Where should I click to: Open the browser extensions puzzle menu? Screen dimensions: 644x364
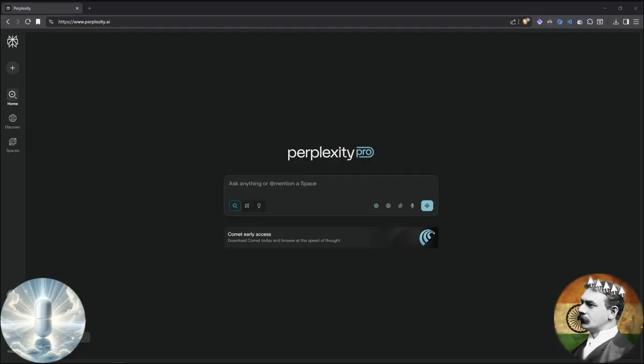point(590,21)
